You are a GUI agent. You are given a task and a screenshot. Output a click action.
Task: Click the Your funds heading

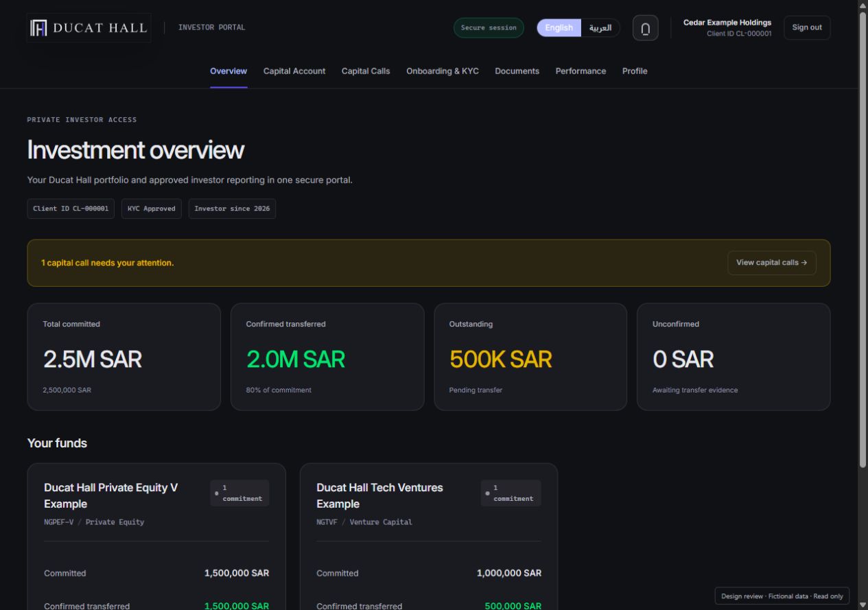pos(57,443)
